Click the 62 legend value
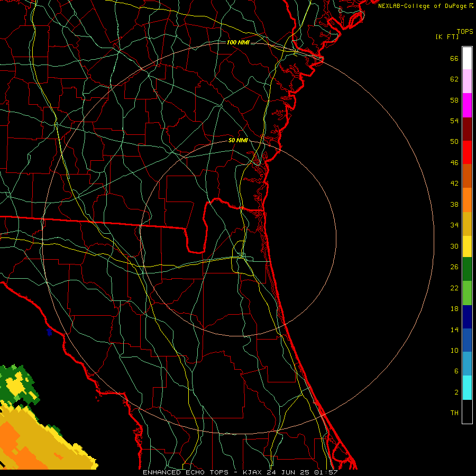Viewport: 476px width, 476px height. [x=454, y=79]
